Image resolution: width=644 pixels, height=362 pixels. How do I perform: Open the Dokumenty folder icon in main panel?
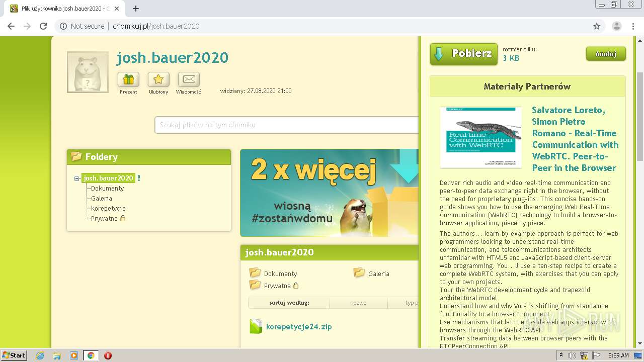pyautogui.click(x=255, y=273)
